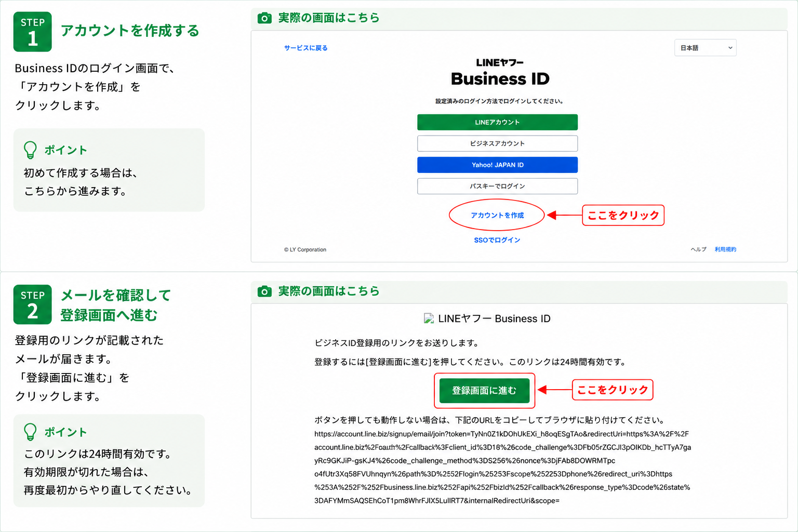The height and width of the screenshot is (532, 798).
Task: Log in with the green LINEアカウント button
Action: point(497,122)
